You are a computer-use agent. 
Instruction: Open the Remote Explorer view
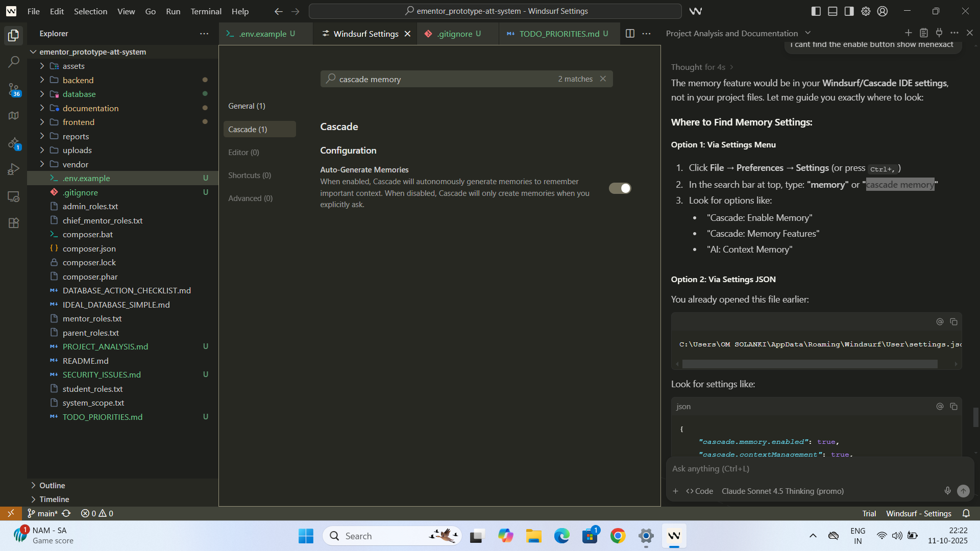tap(14, 196)
